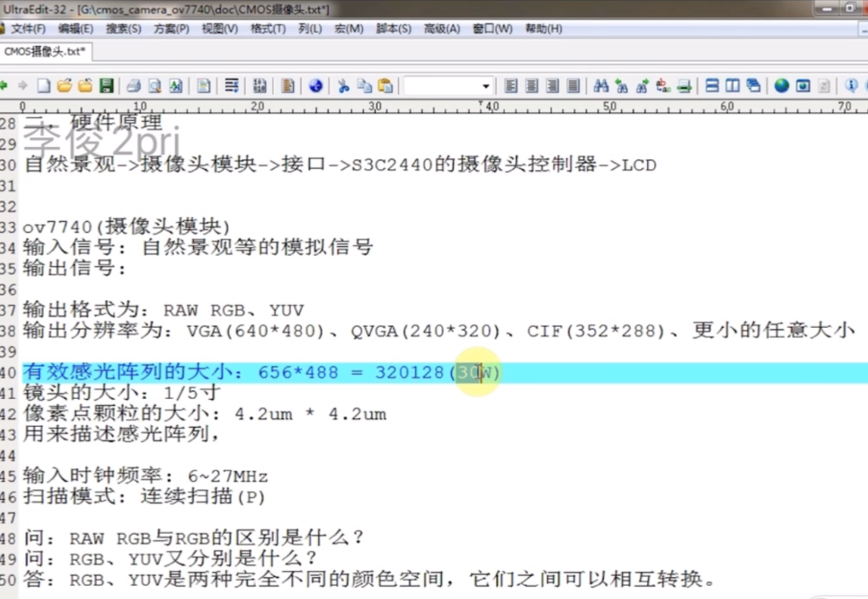This screenshot has height=599, width=868.
Task: Open the 格式(T) menu
Action: 269,29
